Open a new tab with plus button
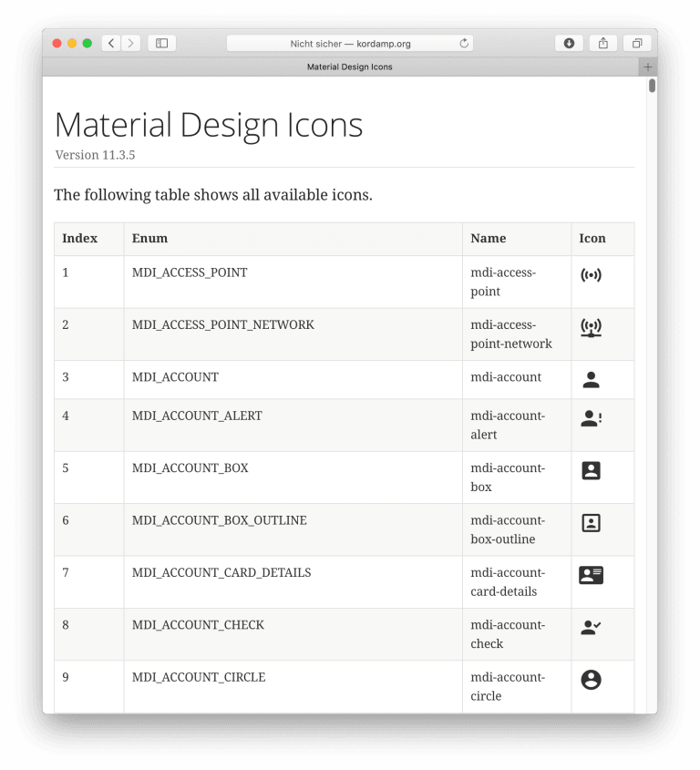This screenshot has height=770, width=700. coord(648,67)
